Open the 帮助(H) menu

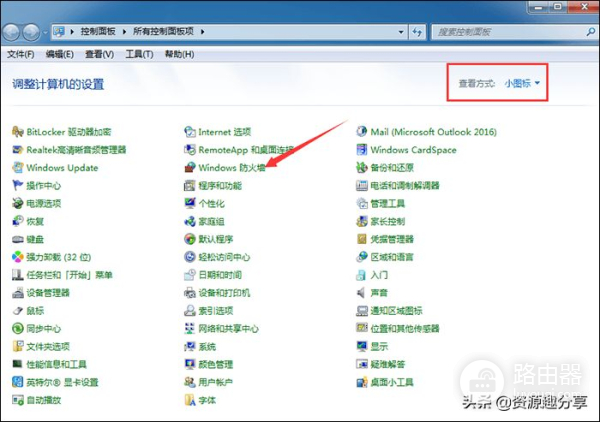coord(179,54)
